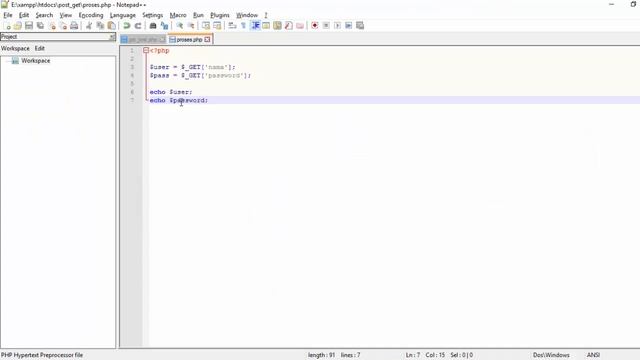The image size is (640, 360).
Task: Undo the last edit with the toolbar arrow
Action: click(x=127, y=26)
